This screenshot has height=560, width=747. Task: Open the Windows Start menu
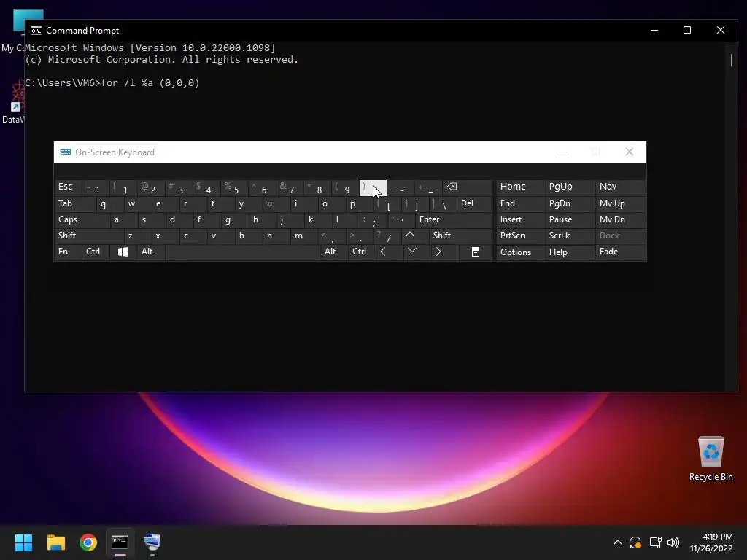click(x=23, y=542)
